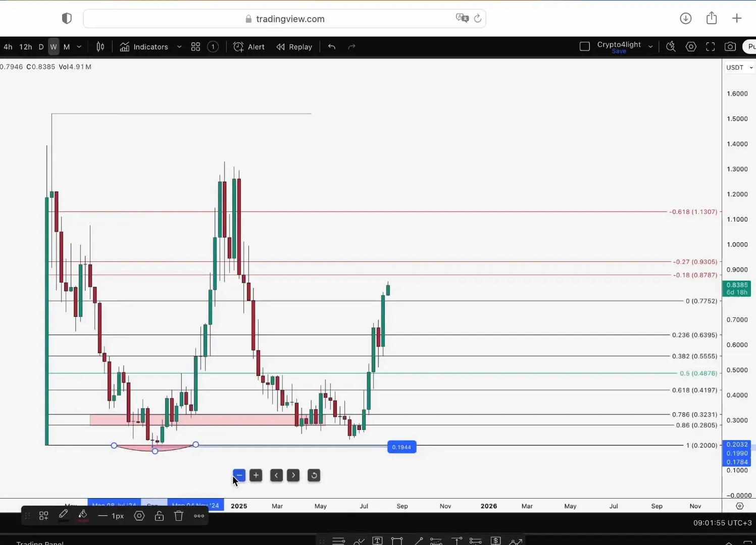Screen dimensions: 756x545
Task: Click the circled 1 badge in toolbar
Action: click(213, 47)
